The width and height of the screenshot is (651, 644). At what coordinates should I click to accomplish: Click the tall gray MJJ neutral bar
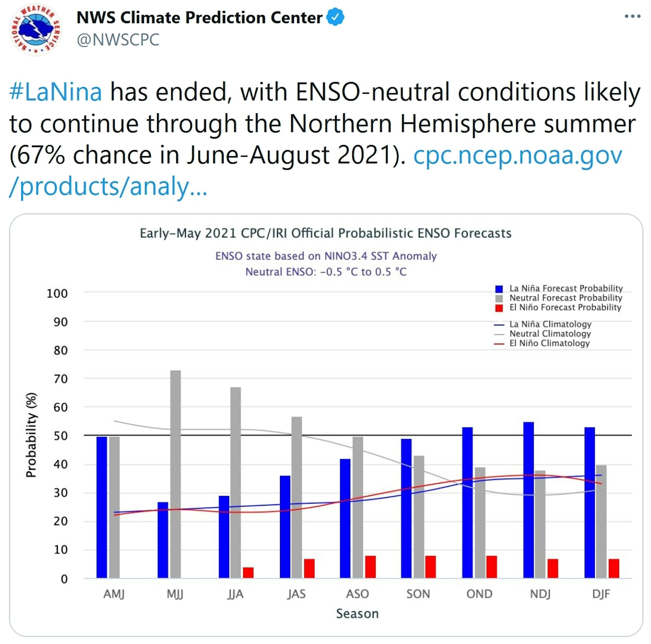coord(175,472)
